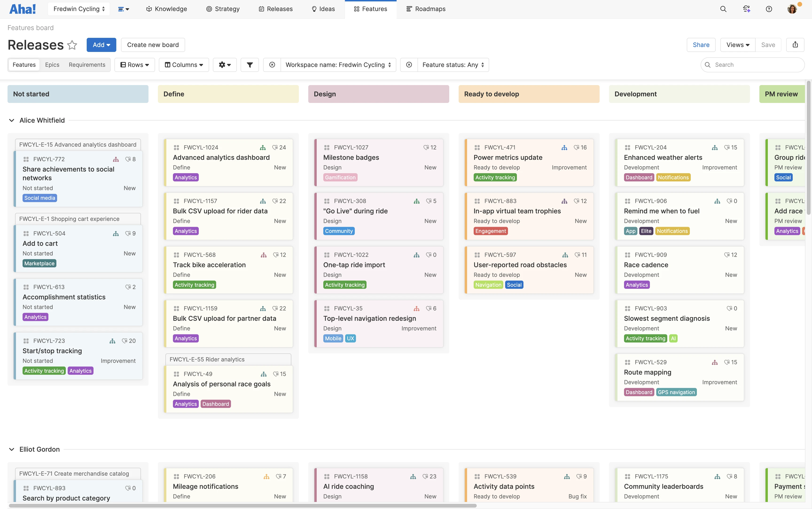This screenshot has height=509, width=812.
Task: Click the horizontal scrollbar at bottom
Action: 242,505
